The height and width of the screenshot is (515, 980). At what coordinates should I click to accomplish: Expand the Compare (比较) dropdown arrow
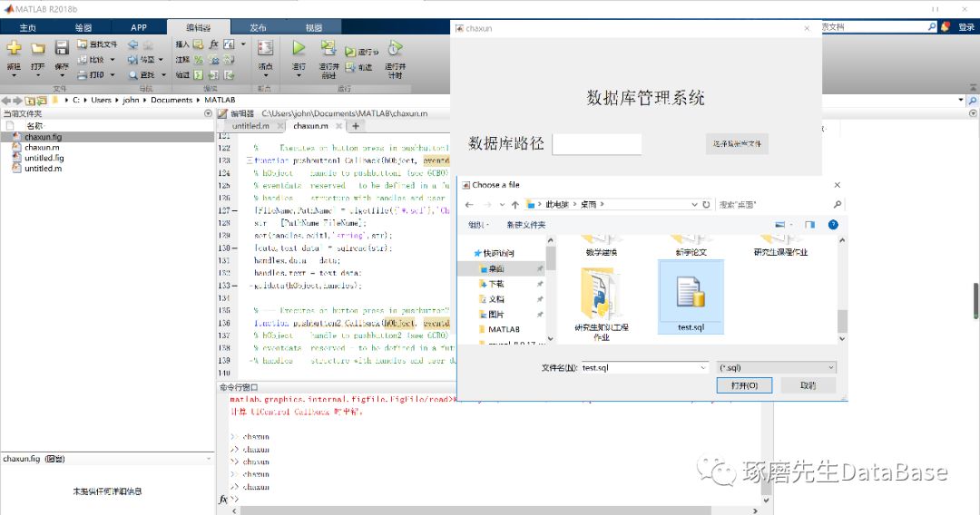pyautogui.click(x=113, y=60)
